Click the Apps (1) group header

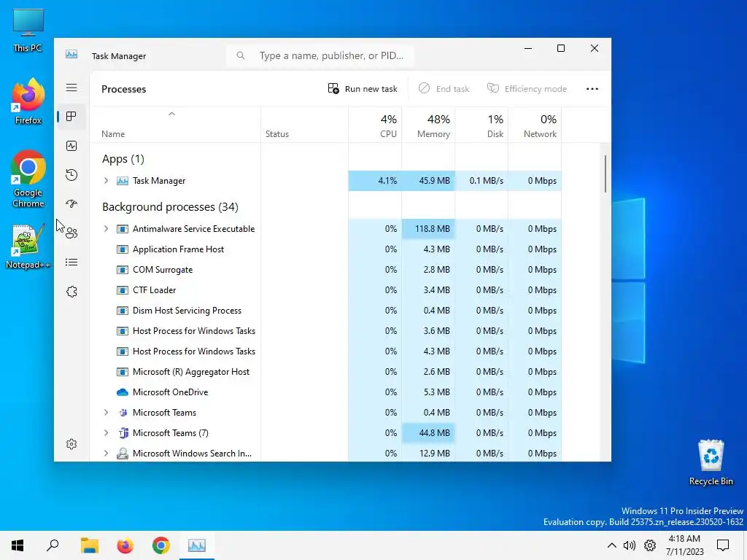click(123, 159)
